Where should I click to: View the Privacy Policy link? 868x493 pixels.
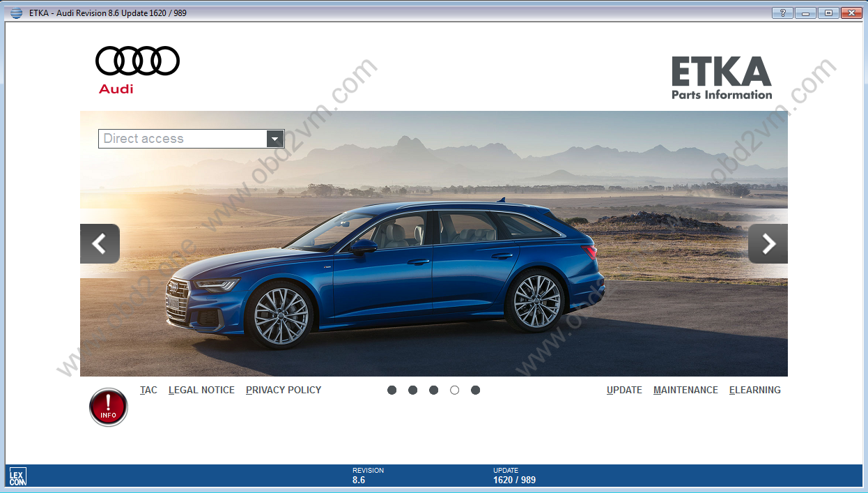tap(284, 390)
